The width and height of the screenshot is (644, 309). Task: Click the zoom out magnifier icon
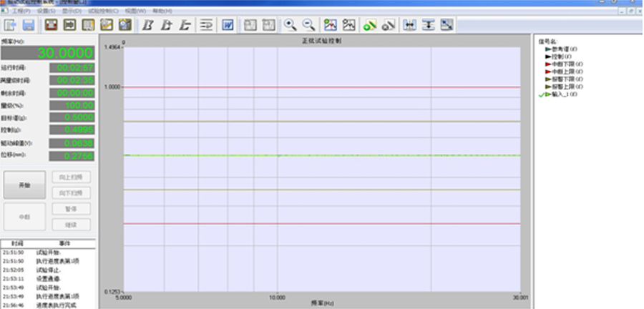pos(309,26)
